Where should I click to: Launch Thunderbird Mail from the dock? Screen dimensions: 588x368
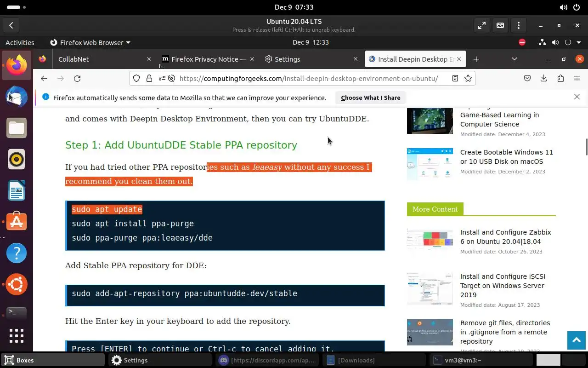tap(17, 97)
